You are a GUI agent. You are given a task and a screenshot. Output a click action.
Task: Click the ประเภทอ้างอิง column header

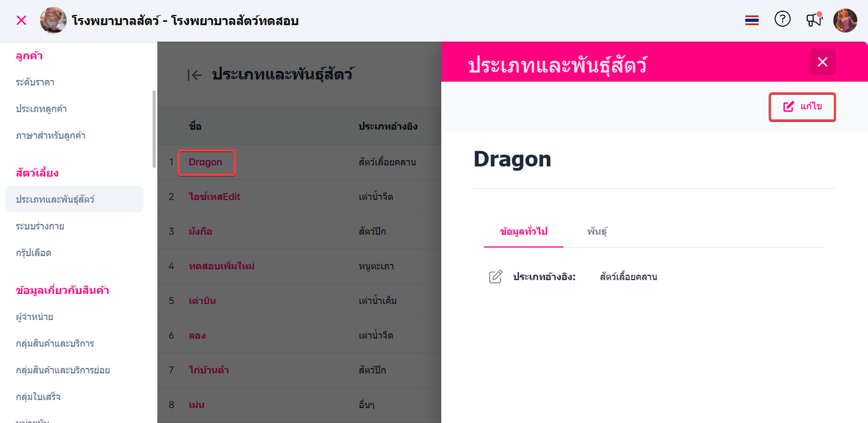click(x=388, y=126)
